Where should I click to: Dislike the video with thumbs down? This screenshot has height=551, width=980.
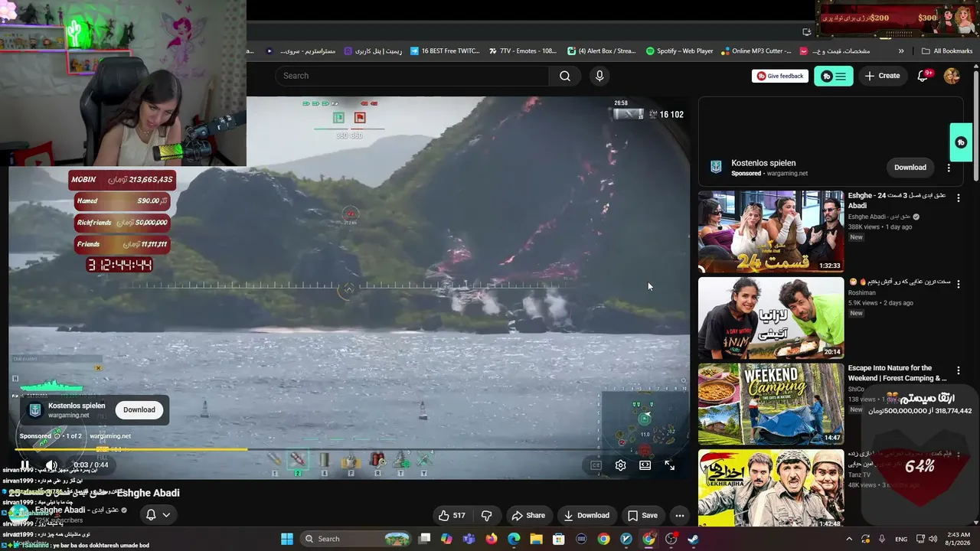point(487,515)
